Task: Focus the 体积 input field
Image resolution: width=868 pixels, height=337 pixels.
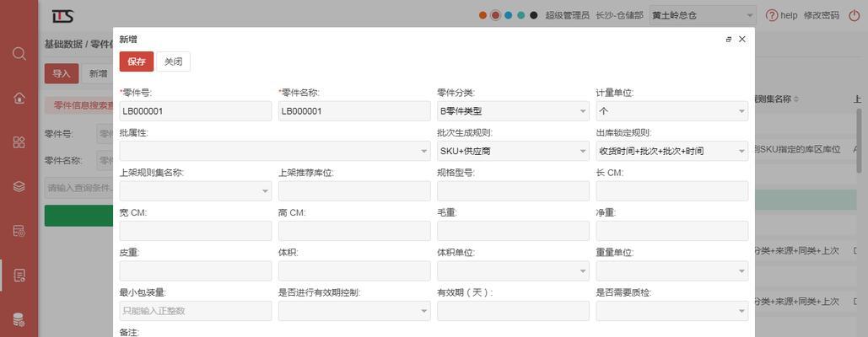Action: pyautogui.click(x=354, y=270)
